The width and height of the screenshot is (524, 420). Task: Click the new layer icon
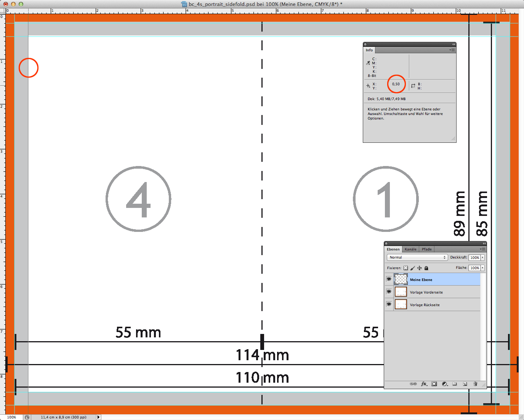[x=465, y=384]
